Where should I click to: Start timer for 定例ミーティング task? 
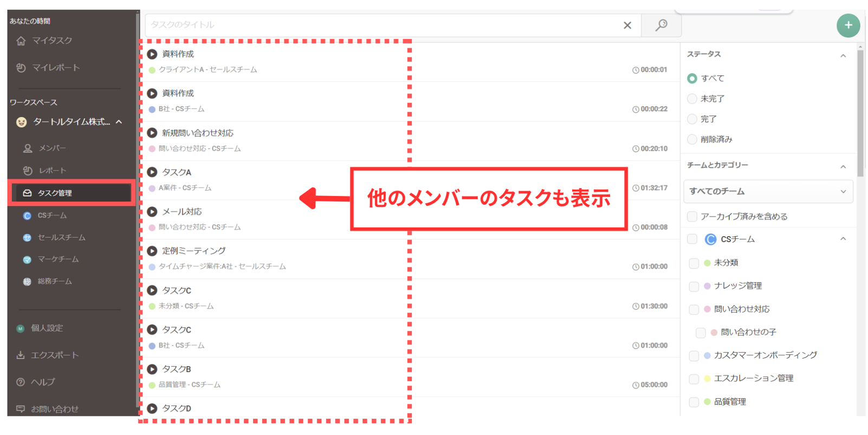click(x=152, y=251)
